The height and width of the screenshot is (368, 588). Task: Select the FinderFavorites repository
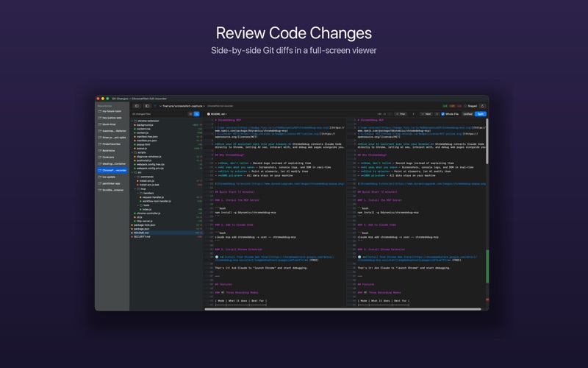112,144
